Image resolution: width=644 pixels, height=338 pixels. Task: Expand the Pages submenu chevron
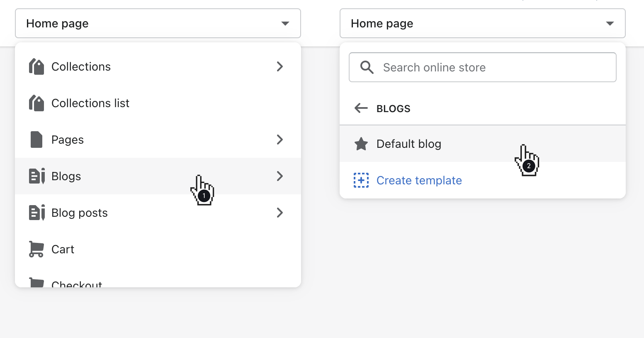click(x=280, y=140)
